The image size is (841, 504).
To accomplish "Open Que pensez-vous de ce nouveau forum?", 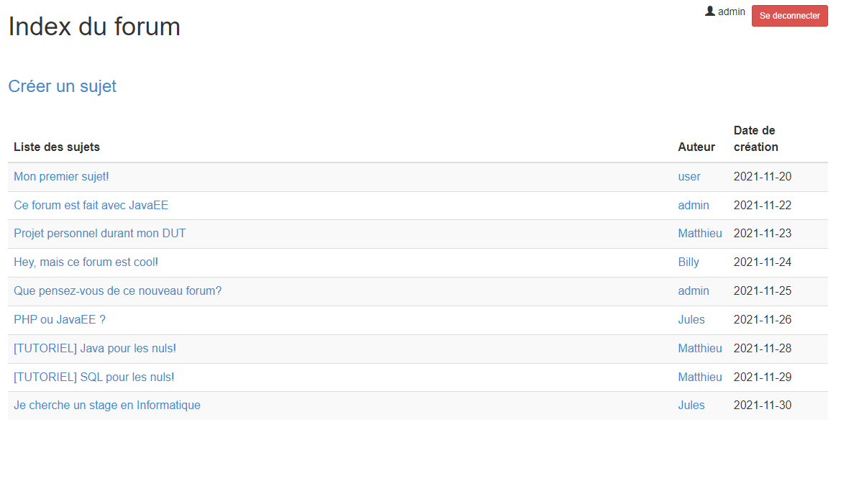I will [x=117, y=291].
